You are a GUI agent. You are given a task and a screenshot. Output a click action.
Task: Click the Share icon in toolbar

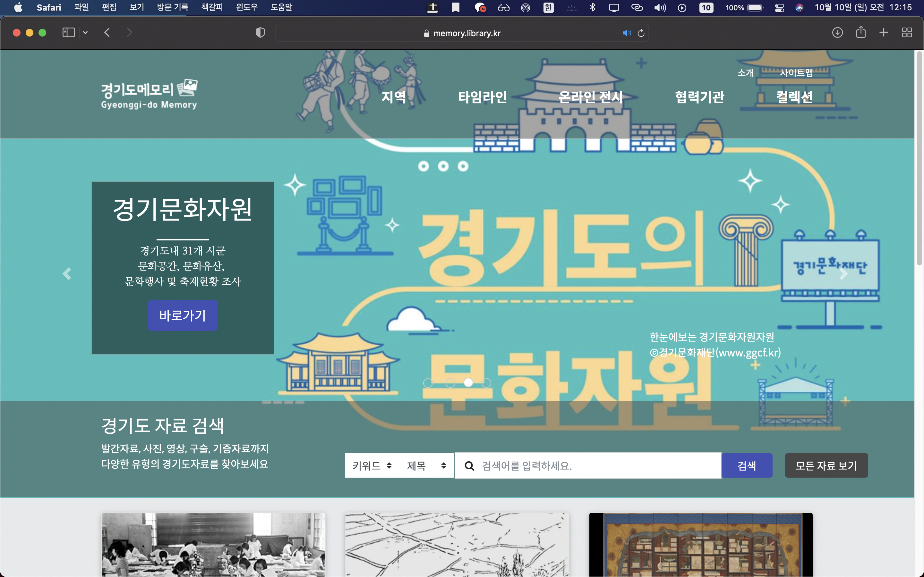[860, 33]
